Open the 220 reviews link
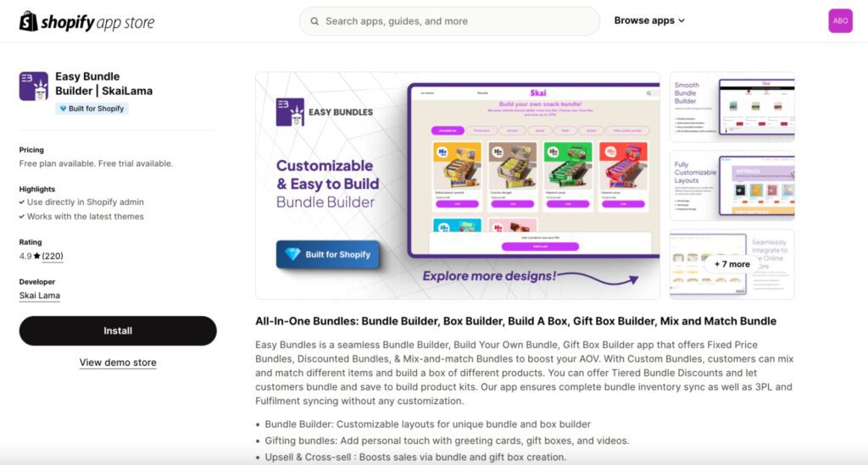Viewport: 868px width, 465px height. pos(53,256)
